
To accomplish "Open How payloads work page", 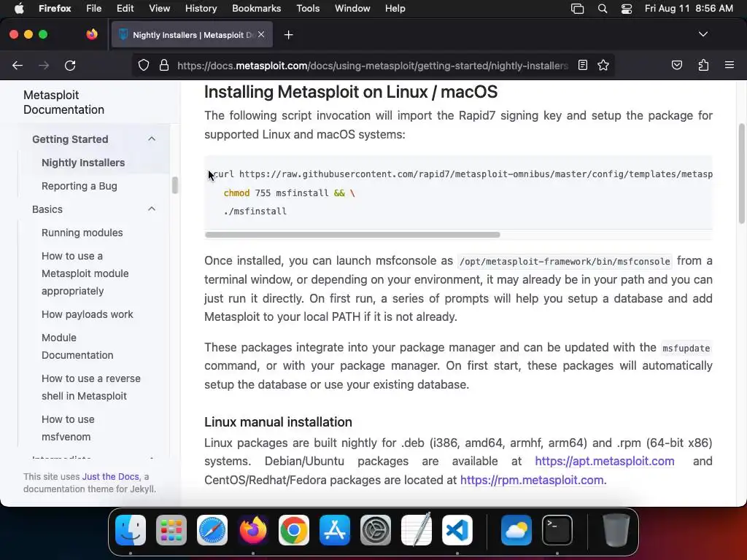I will (88, 314).
